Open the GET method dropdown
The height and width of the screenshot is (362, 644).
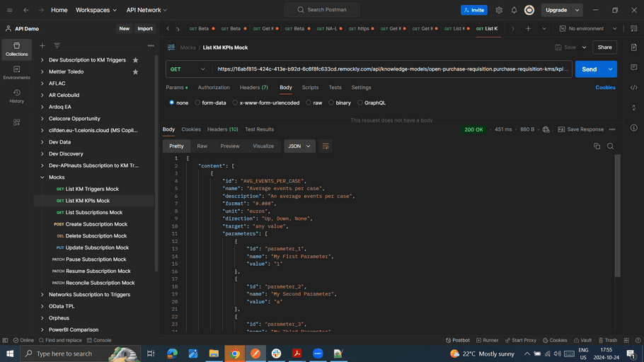click(x=189, y=69)
